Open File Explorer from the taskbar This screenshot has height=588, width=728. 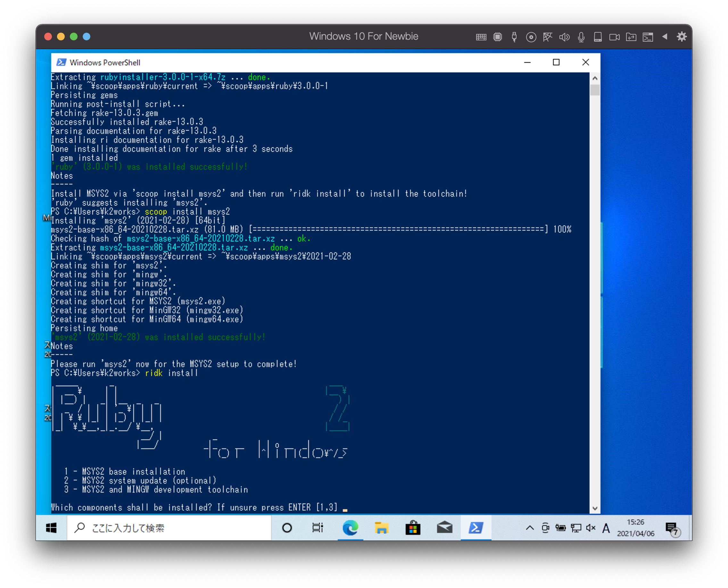(x=382, y=528)
